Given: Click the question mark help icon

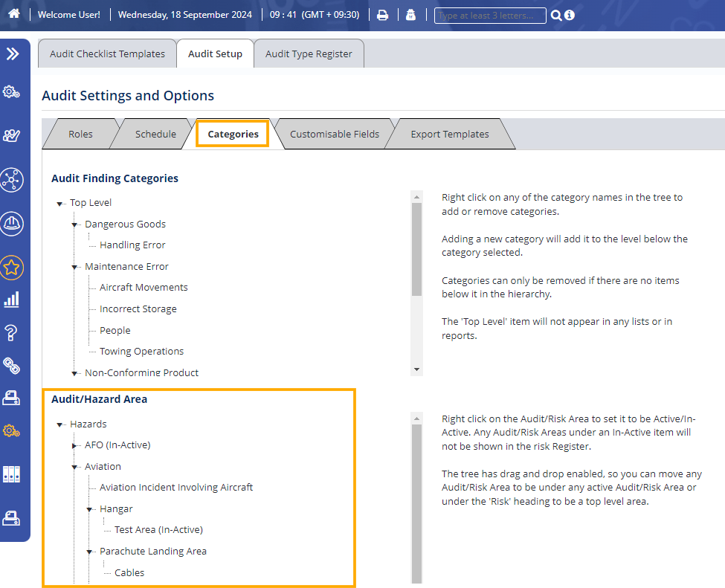Looking at the screenshot, I should click(x=12, y=332).
